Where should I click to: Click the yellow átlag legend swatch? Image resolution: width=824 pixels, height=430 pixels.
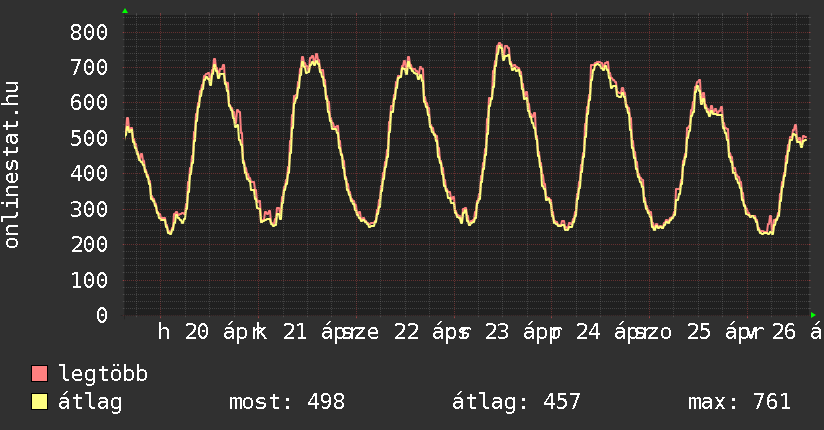coord(40,402)
